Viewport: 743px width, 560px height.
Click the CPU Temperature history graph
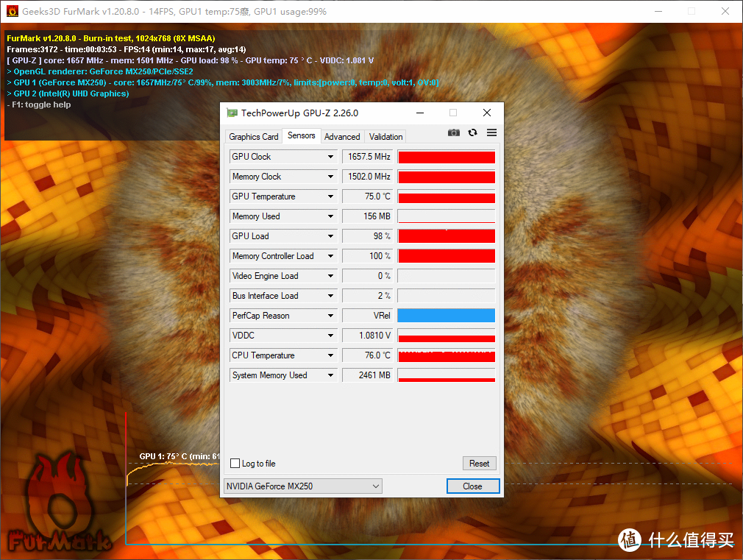[x=447, y=355]
